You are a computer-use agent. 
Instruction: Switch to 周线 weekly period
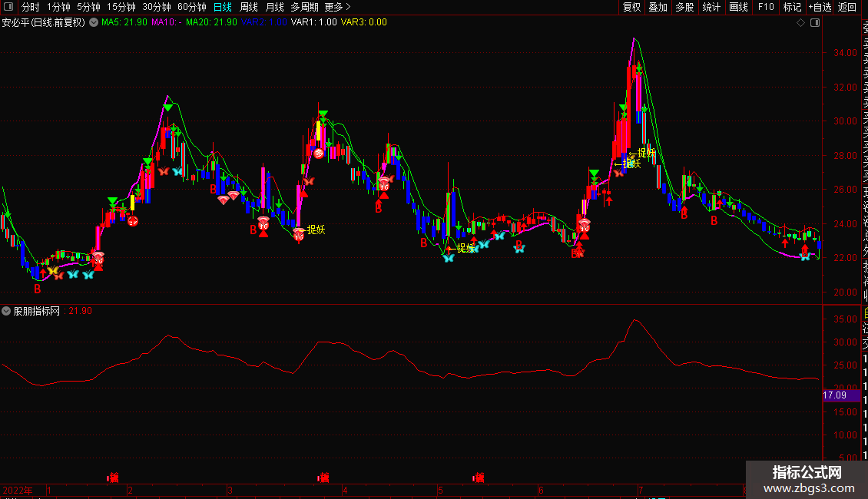point(249,7)
